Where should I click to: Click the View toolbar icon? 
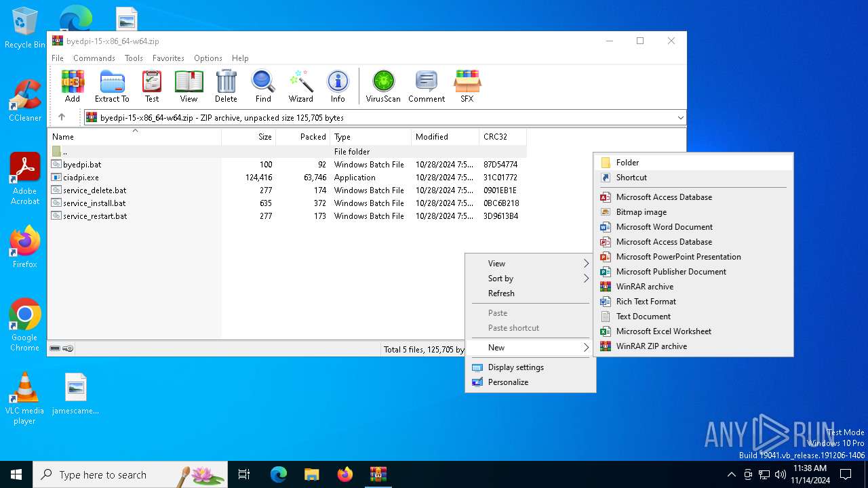point(189,86)
